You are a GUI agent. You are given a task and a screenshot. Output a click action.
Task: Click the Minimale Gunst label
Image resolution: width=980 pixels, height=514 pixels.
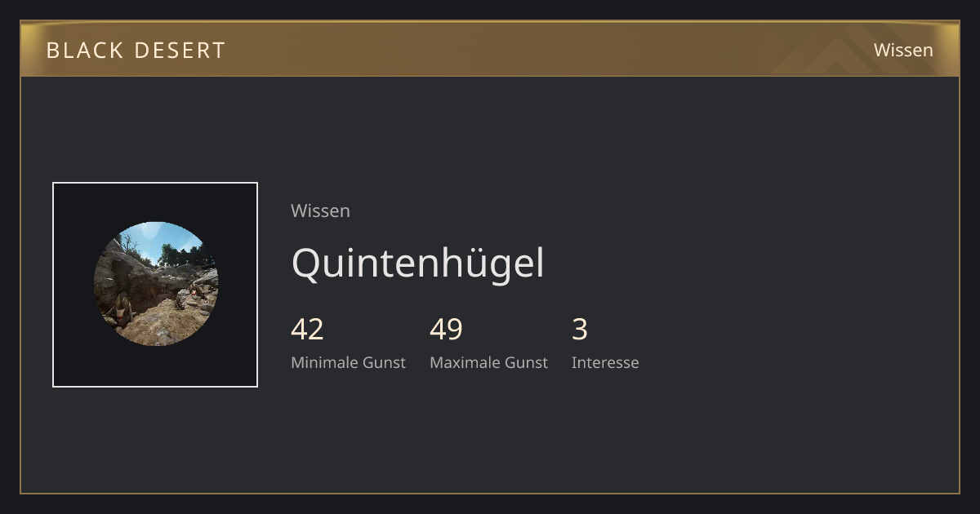(348, 362)
